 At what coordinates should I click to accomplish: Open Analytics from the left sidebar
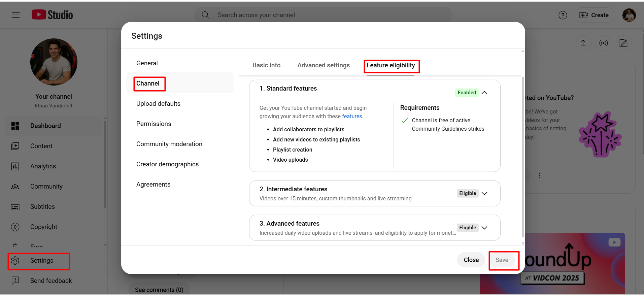coord(43,166)
